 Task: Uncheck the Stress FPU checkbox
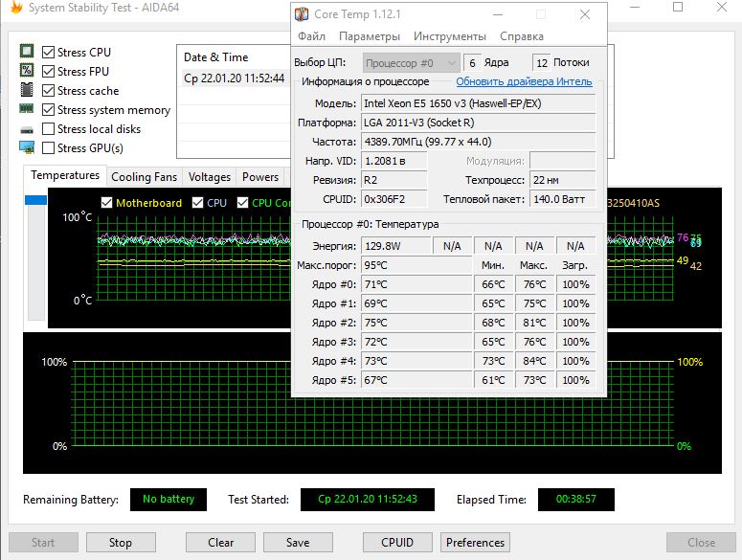click(x=48, y=72)
